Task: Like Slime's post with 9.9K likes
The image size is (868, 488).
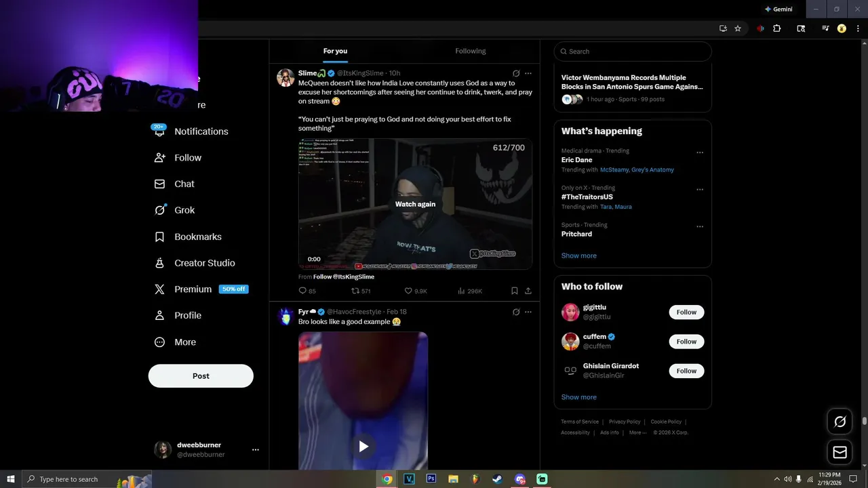Action: coord(416,291)
